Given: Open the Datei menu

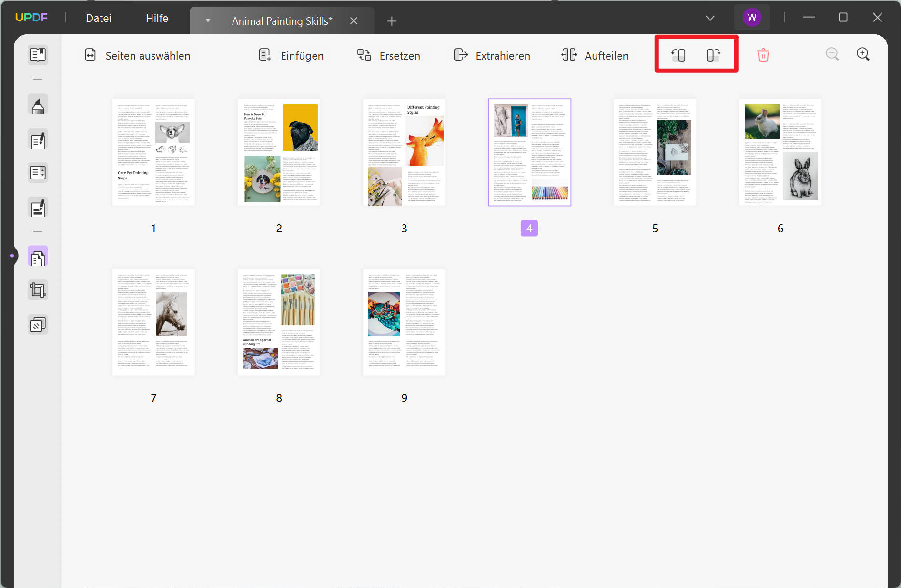Looking at the screenshot, I should (98, 18).
